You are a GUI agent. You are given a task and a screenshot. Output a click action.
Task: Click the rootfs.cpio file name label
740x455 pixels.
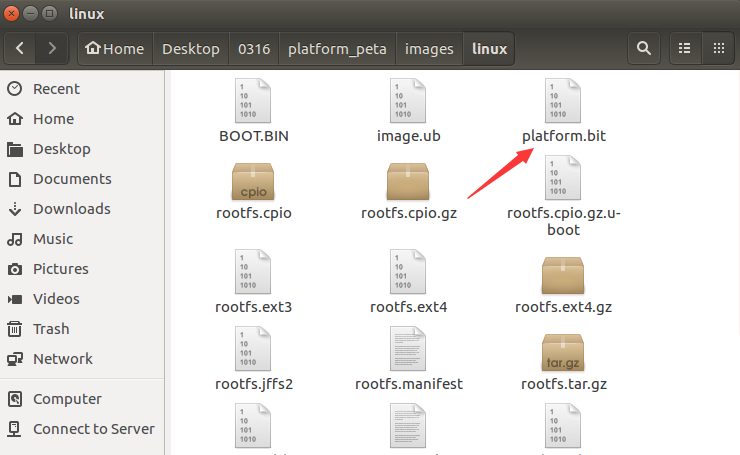(x=253, y=213)
